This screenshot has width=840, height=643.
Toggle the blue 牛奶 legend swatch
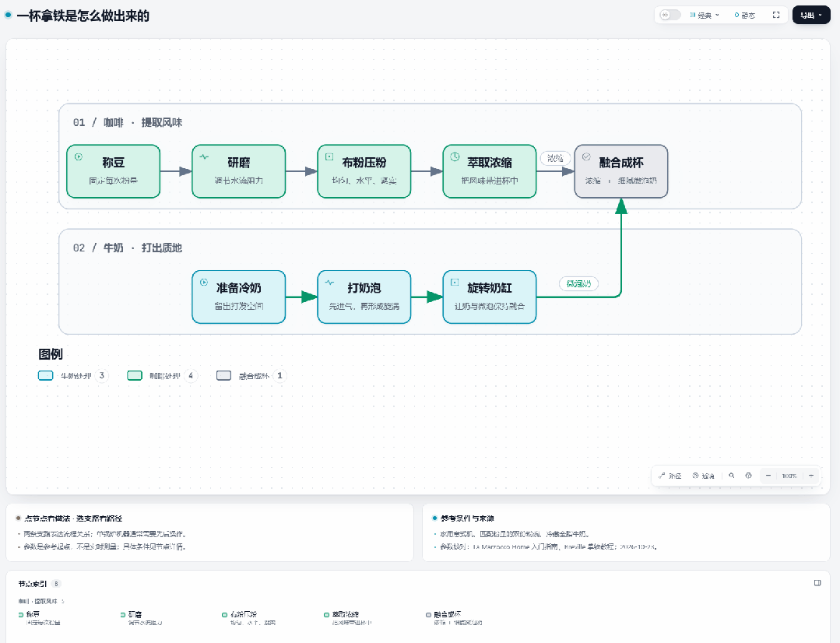(x=45, y=376)
